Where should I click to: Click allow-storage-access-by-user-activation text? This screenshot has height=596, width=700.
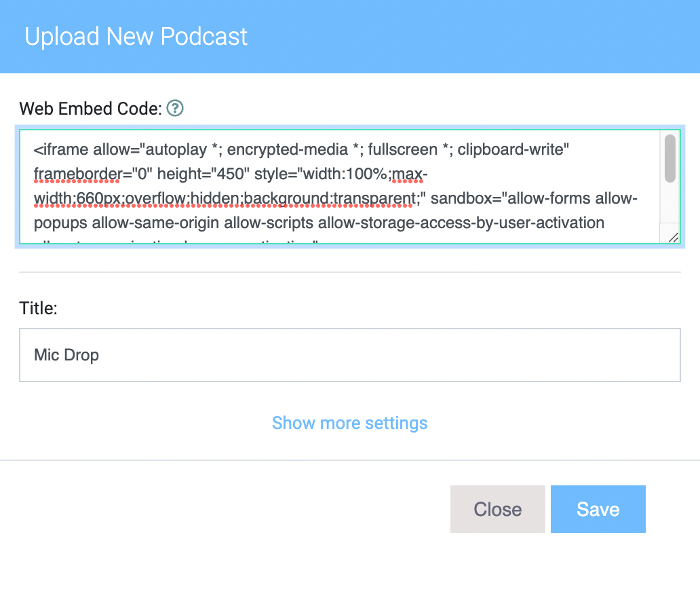tap(461, 223)
